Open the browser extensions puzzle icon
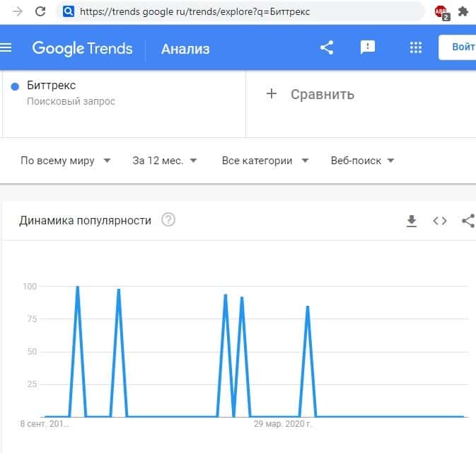The width and height of the screenshot is (476, 453). 463,11
